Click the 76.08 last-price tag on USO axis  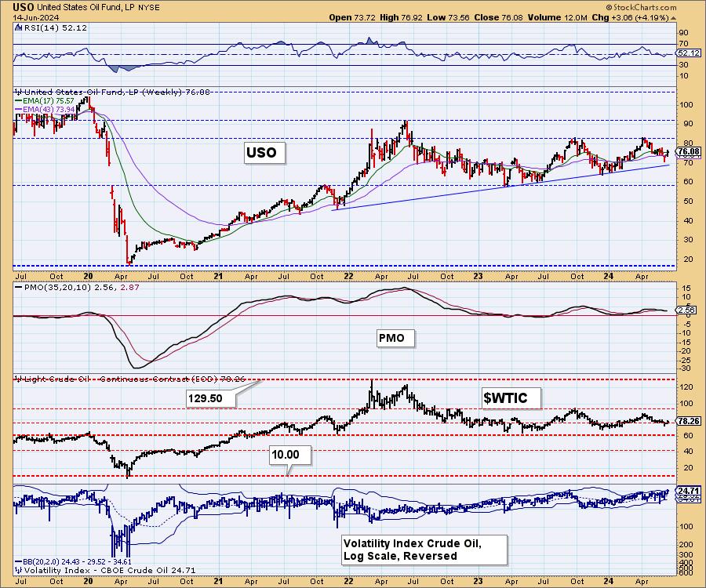click(x=689, y=151)
